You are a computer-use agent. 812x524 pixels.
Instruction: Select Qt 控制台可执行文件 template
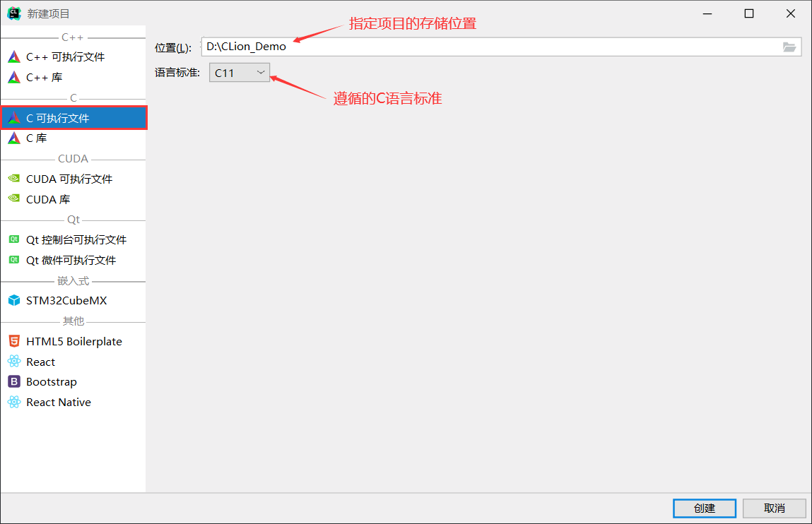tap(73, 239)
